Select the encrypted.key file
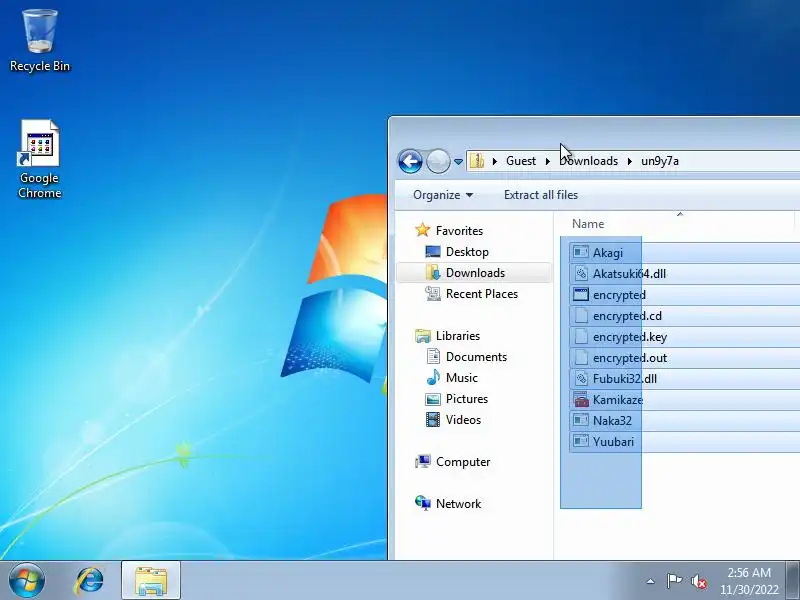This screenshot has width=800, height=600. pyautogui.click(x=630, y=337)
